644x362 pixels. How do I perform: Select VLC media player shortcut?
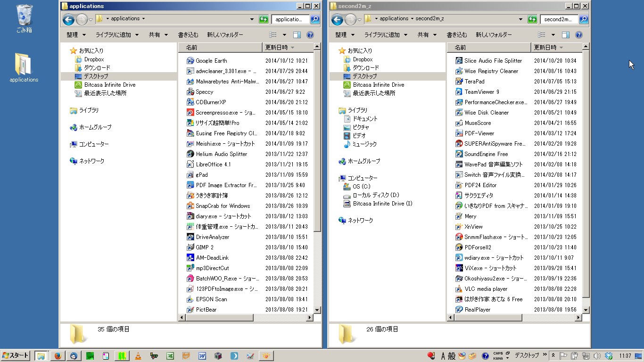tap(482, 289)
